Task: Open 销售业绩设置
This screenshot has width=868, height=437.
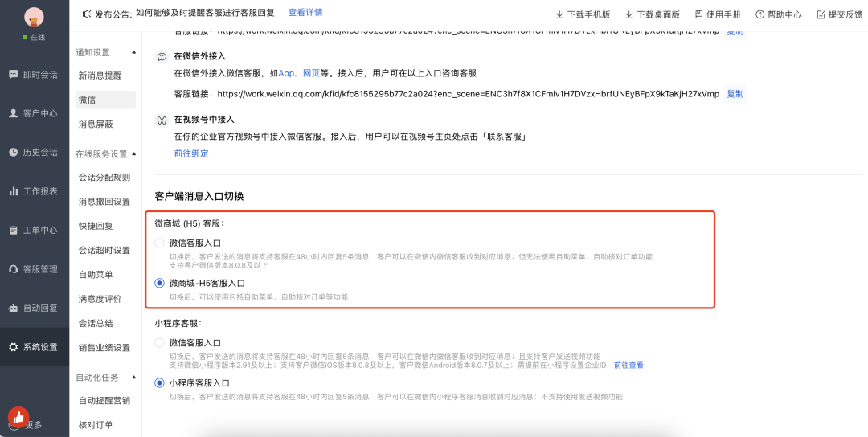Action: click(x=105, y=347)
